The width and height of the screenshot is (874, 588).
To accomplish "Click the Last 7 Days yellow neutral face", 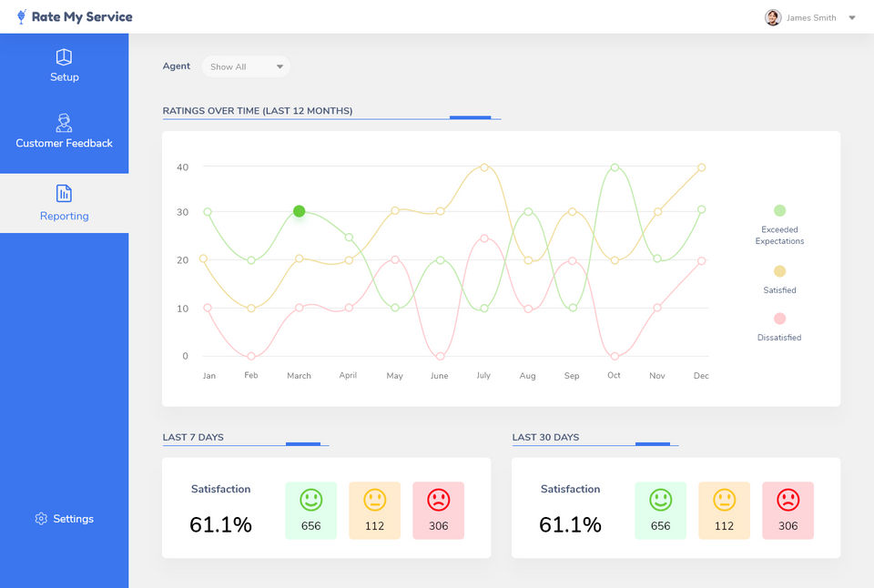I will pos(374,500).
